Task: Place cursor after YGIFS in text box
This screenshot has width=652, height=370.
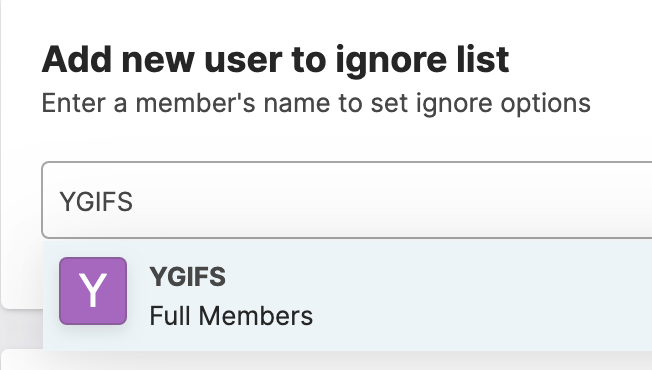Action: tap(134, 202)
